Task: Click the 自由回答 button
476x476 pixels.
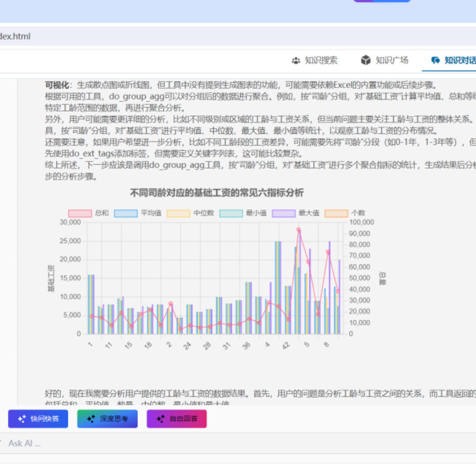Action: [x=176, y=419]
